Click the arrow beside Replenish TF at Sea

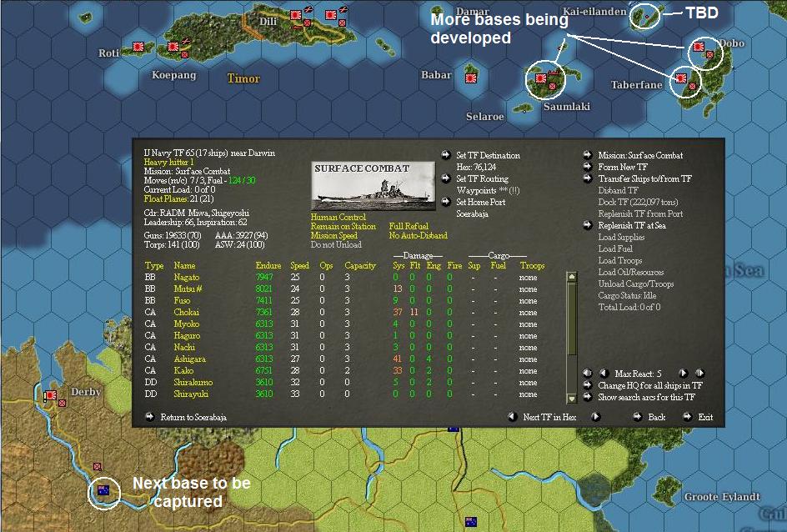[588, 225]
